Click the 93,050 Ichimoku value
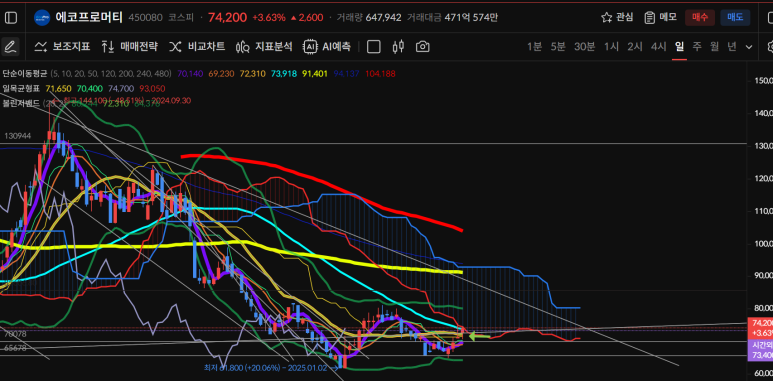Image resolution: width=773 pixels, height=381 pixels. (x=152, y=89)
